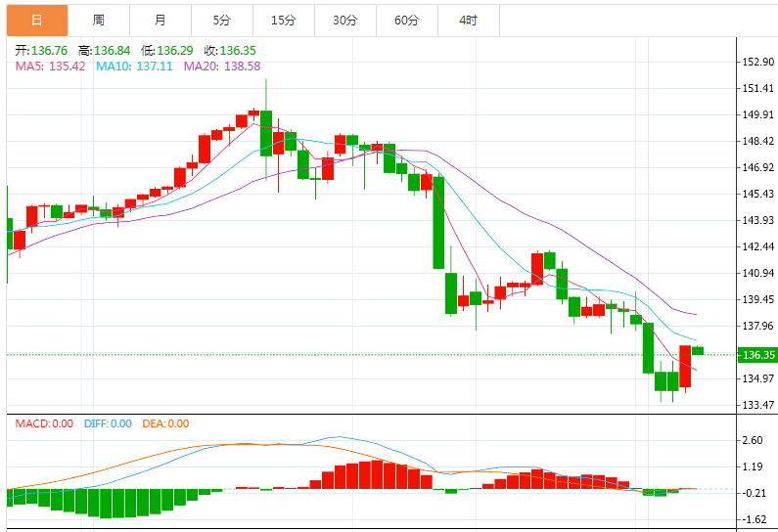Open the 月 monthly chart tab
Image resolution: width=778 pixels, height=532 pixels.
click(x=160, y=21)
